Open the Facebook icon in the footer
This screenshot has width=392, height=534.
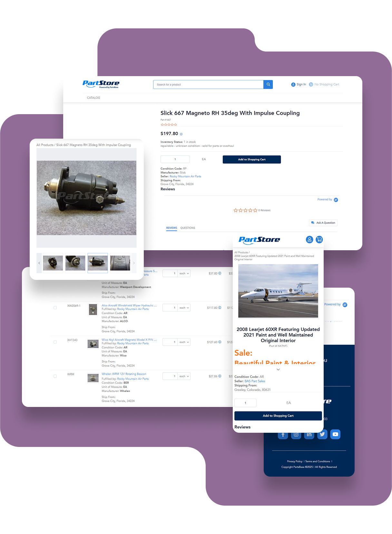pos(283,435)
